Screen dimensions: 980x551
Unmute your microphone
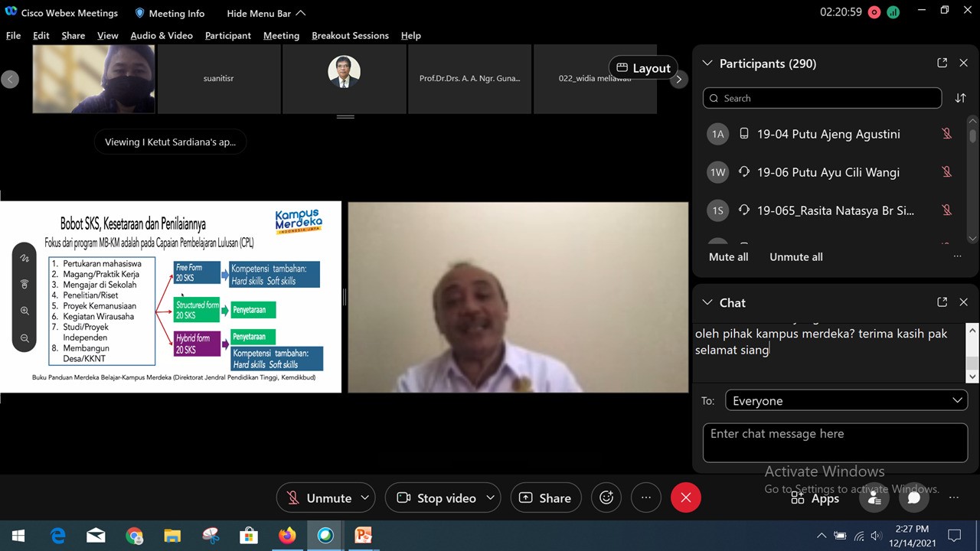(x=318, y=498)
